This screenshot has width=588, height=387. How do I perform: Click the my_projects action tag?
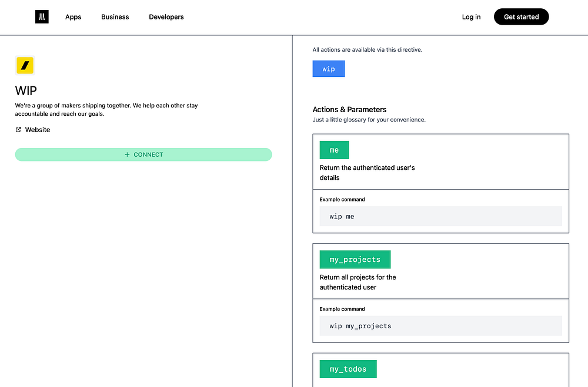tap(355, 259)
